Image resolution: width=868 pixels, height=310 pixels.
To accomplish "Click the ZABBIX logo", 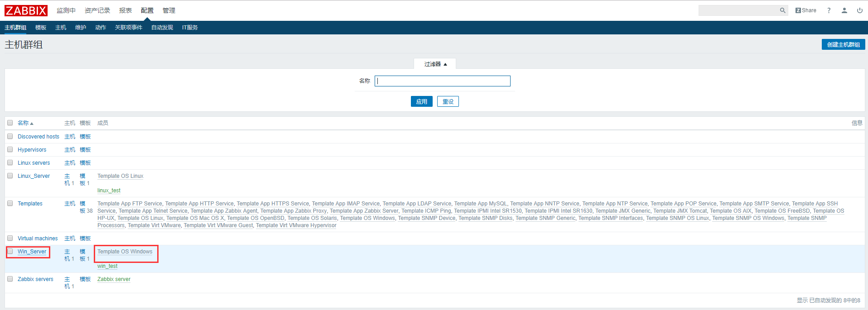I will coord(26,10).
